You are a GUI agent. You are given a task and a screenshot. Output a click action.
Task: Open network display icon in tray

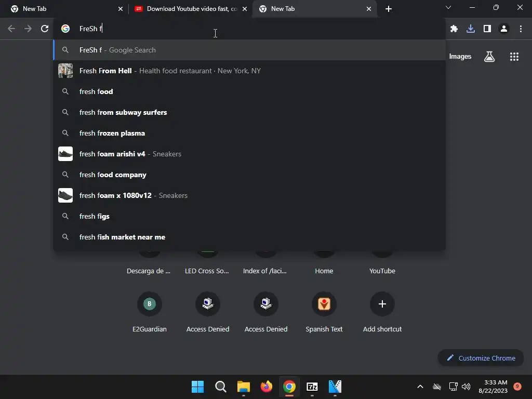tap(453, 387)
